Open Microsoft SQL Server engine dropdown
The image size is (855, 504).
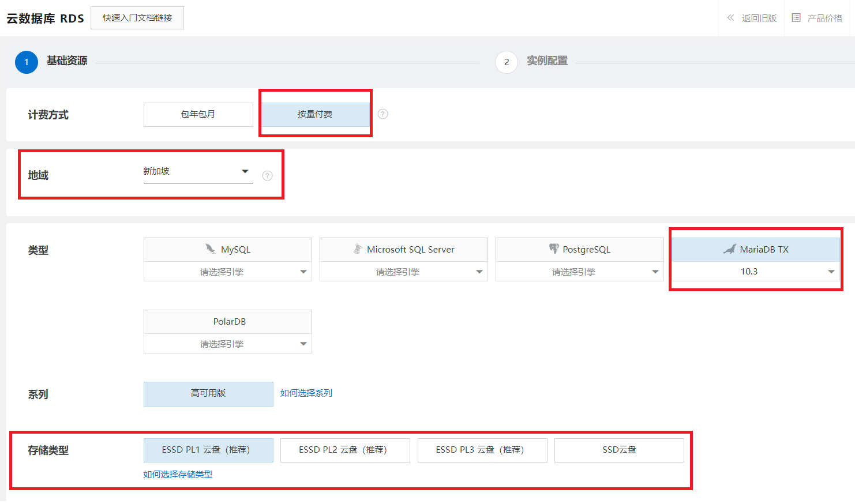404,272
